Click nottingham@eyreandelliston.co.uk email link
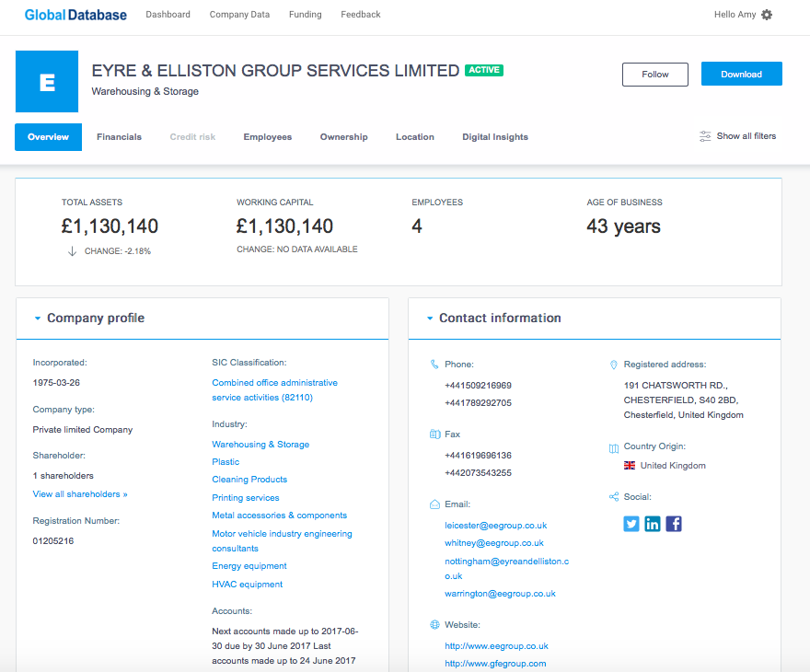This screenshot has width=810, height=672. click(507, 568)
